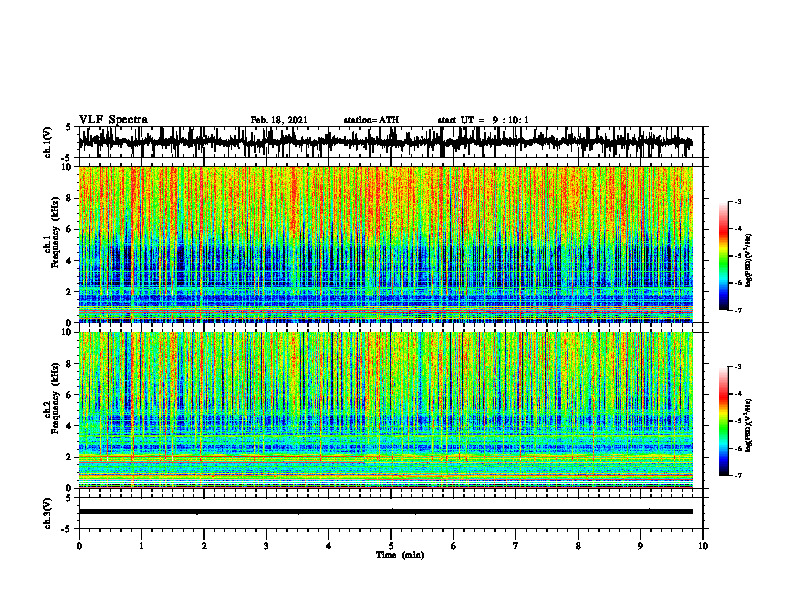Image resolution: width=792 pixels, height=612 pixels.
Task: Click the "-5" tick on ch.3(V) axis
Action: tap(67, 529)
